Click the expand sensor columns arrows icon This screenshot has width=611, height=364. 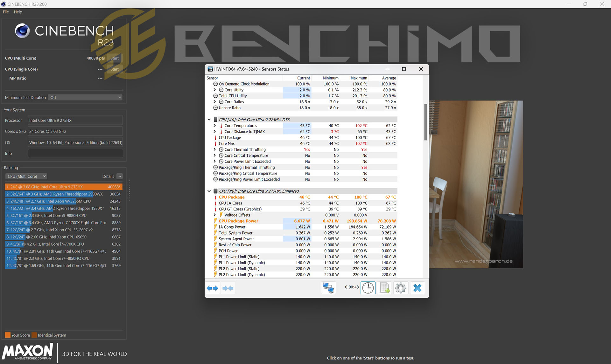212,288
